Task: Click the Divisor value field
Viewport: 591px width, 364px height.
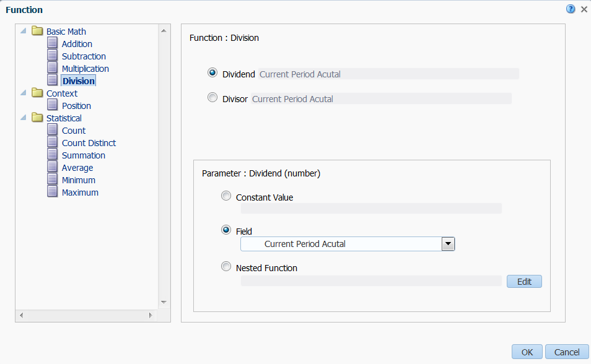Action: (x=382, y=98)
